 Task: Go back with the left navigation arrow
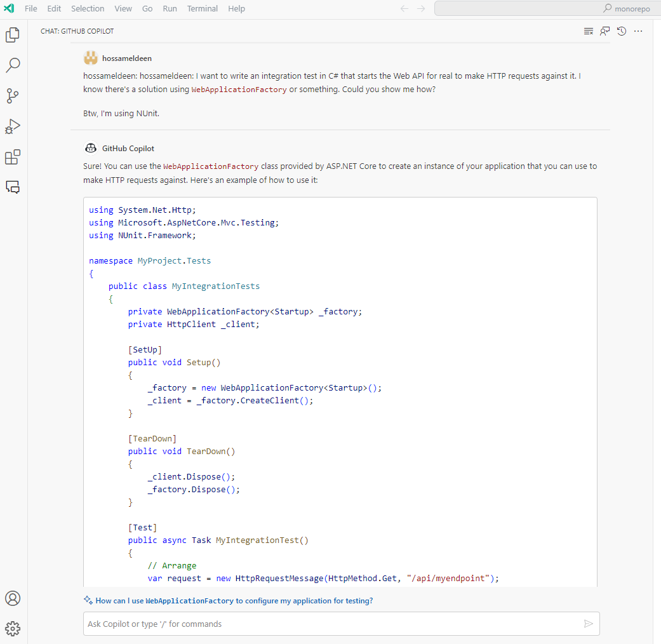[404, 8]
